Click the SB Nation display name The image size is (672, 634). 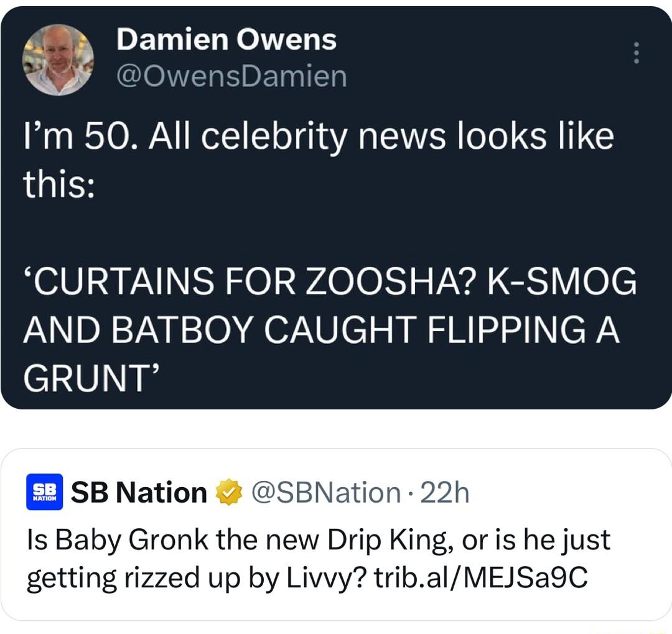coord(140,492)
